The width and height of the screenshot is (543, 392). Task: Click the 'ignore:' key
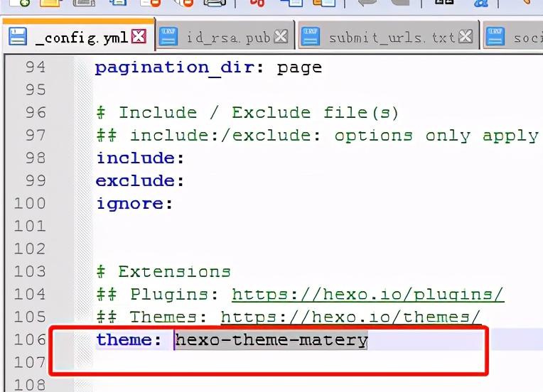pyautogui.click(x=134, y=204)
